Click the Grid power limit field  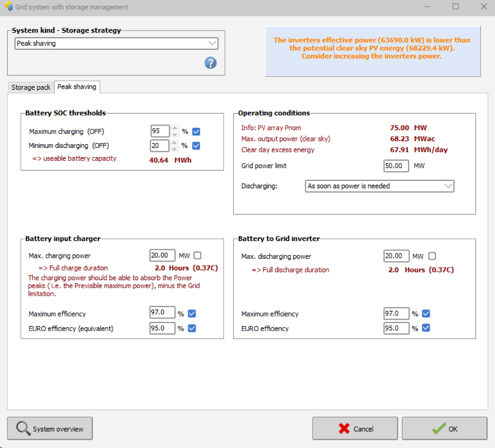point(396,166)
